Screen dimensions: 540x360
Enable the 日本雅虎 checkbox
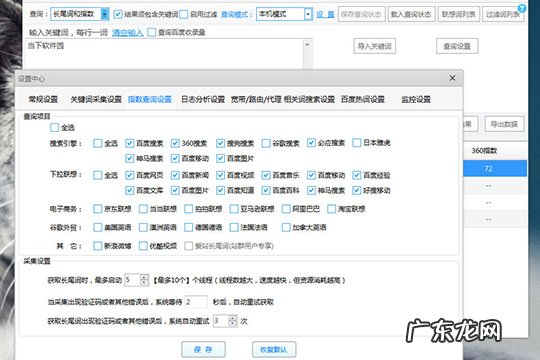pyautogui.click(x=357, y=143)
